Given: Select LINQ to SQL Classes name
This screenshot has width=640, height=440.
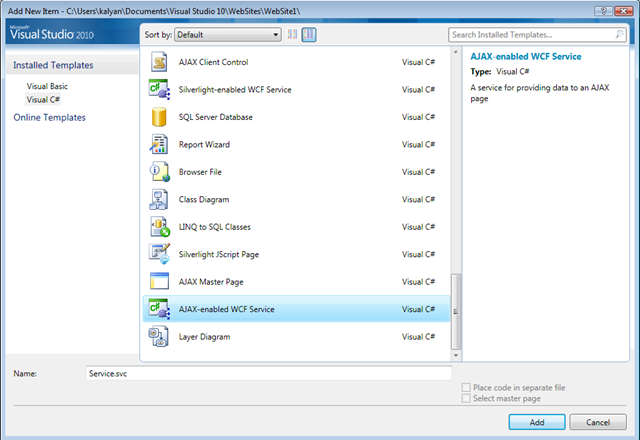Looking at the screenshot, I should pyautogui.click(x=215, y=227).
